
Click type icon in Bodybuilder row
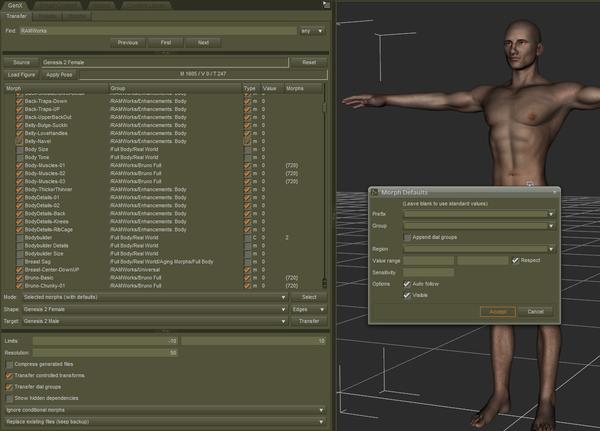coord(247,237)
